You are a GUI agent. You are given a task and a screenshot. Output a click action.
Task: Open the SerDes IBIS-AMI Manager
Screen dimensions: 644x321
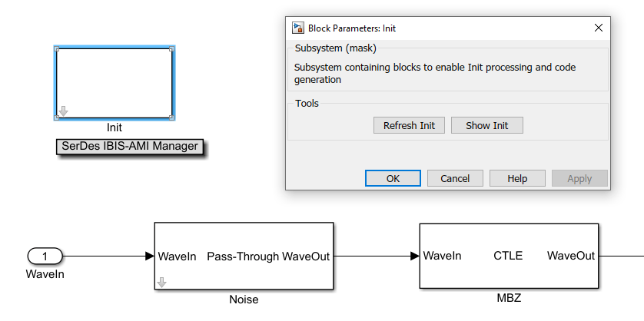pos(130,146)
